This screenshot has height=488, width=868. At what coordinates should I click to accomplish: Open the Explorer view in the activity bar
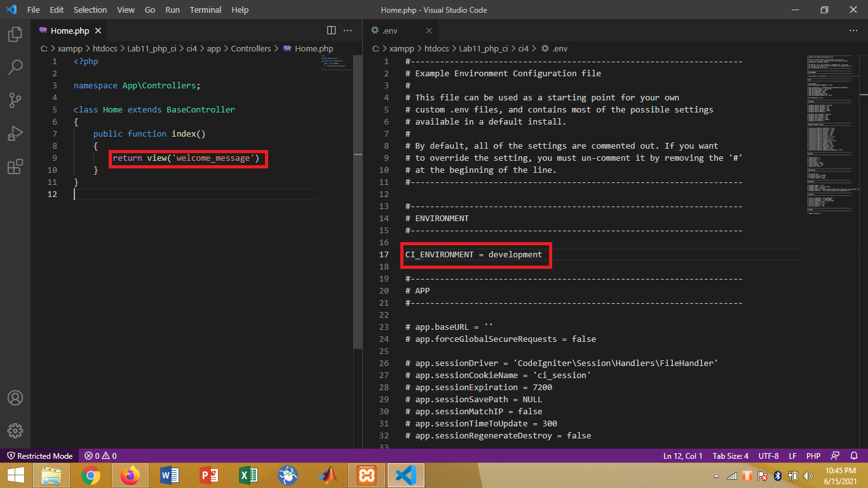[x=15, y=35]
